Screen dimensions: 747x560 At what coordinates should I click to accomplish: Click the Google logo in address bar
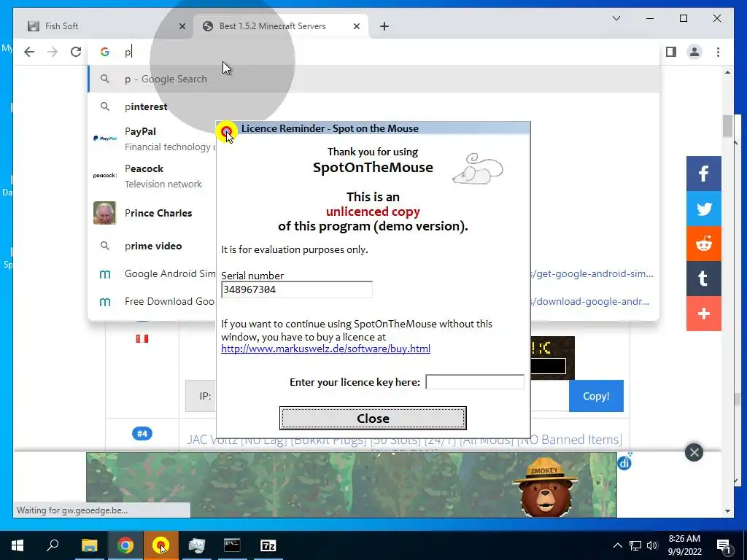[105, 52]
